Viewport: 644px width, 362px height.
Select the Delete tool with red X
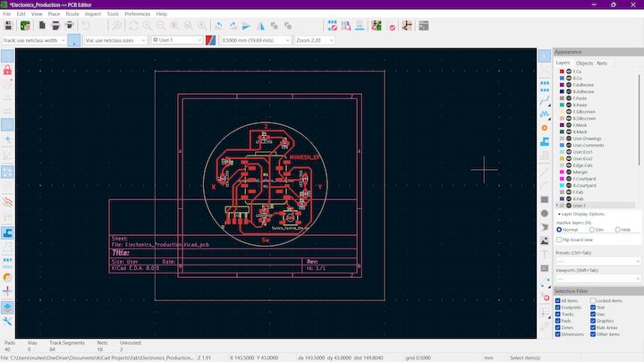546,297
